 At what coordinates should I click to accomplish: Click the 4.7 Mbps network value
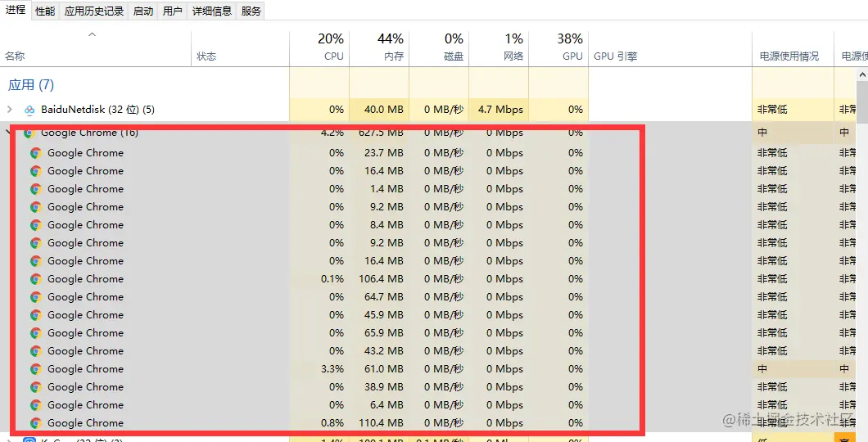tap(500, 110)
